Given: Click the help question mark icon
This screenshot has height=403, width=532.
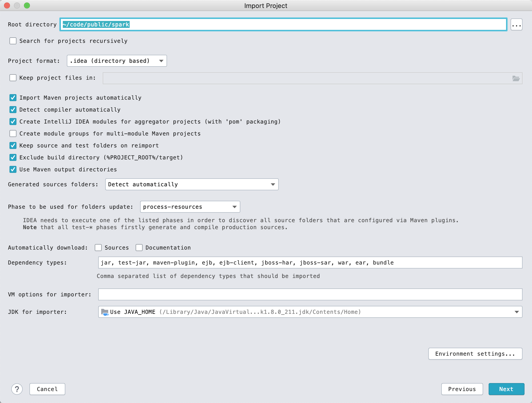Looking at the screenshot, I should tap(17, 389).
